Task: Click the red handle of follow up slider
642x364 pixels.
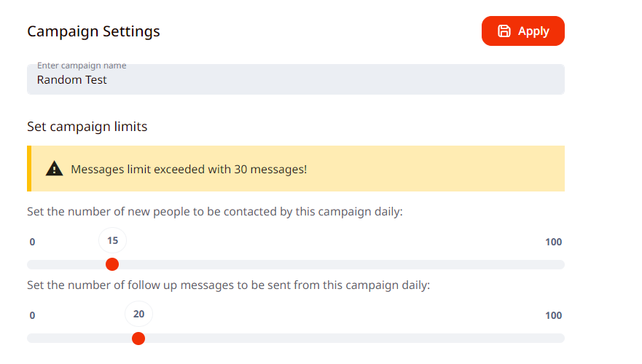Action: click(138, 338)
